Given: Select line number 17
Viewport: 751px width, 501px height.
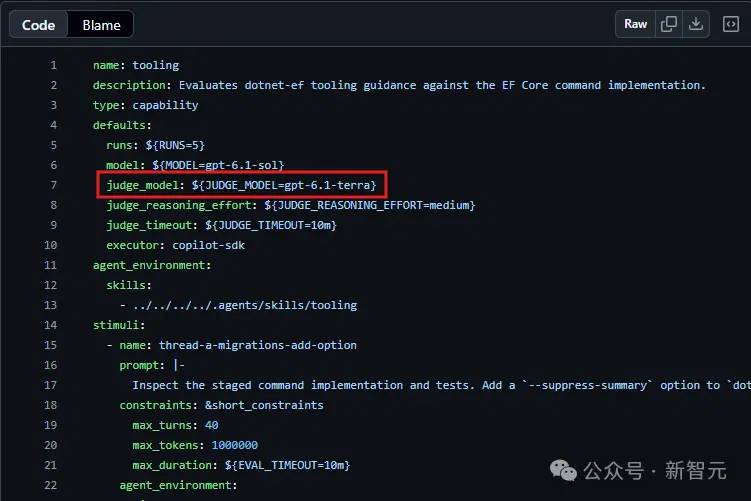Looking at the screenshot, I should coord(50,385).
